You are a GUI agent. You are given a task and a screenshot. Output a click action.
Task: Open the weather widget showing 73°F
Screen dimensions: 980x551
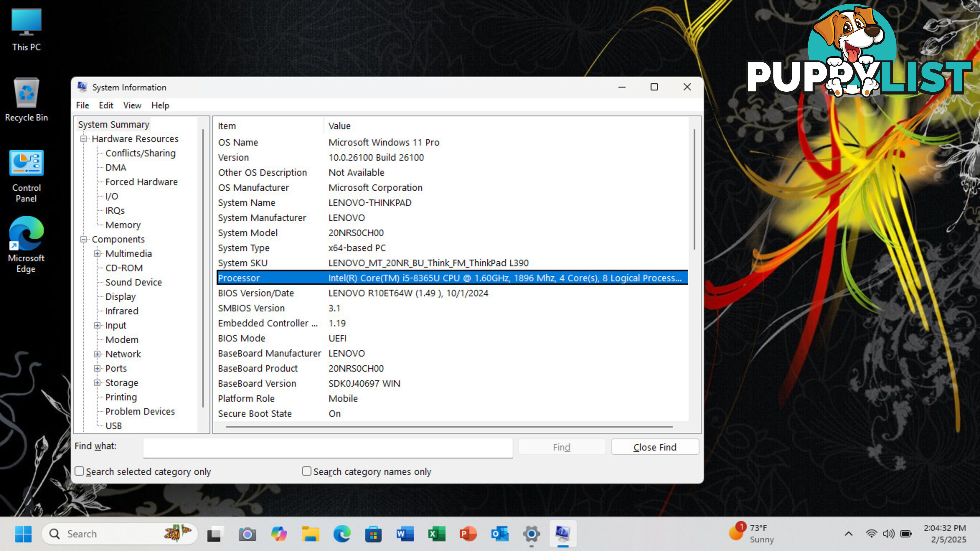752,533
